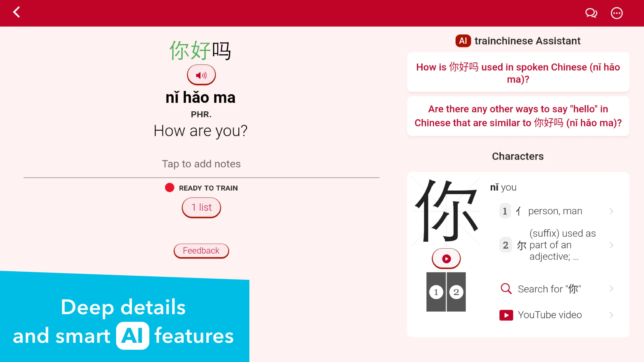Ask how 你好吗 is used in spoken Chinese
This screenshot has height=362, width=644.
point(518,73)
